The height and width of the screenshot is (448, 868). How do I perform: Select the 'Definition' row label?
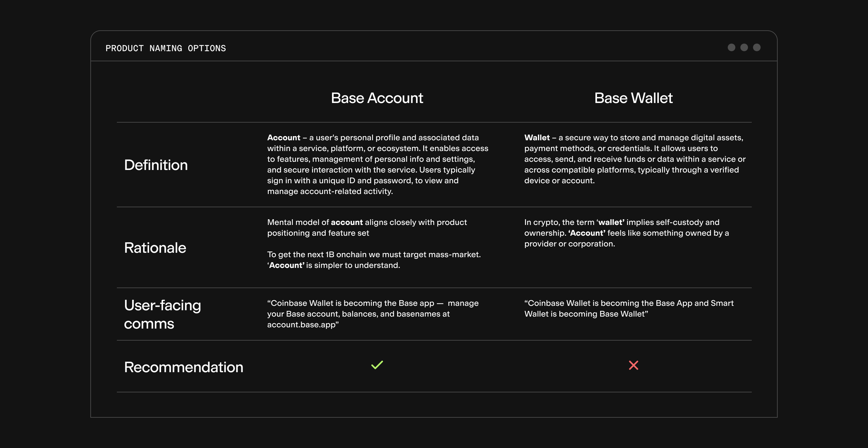click(156, 165)
